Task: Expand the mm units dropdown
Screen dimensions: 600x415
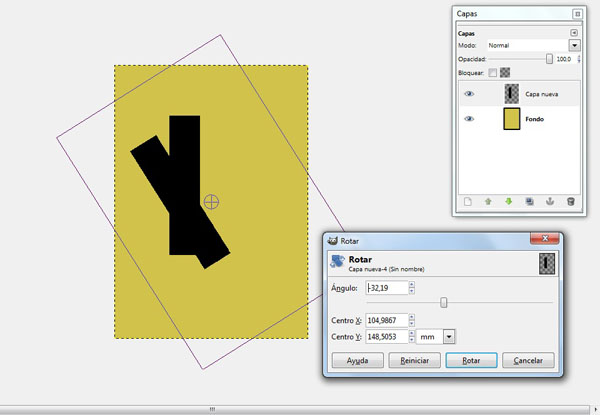Action: [x=448, y=337]
